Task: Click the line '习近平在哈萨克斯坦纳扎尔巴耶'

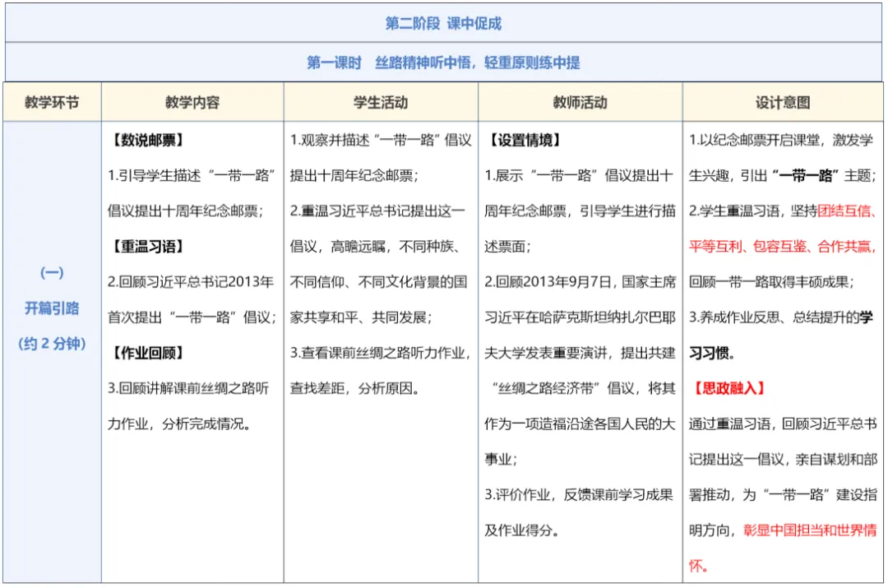Action: pos(580,317)
